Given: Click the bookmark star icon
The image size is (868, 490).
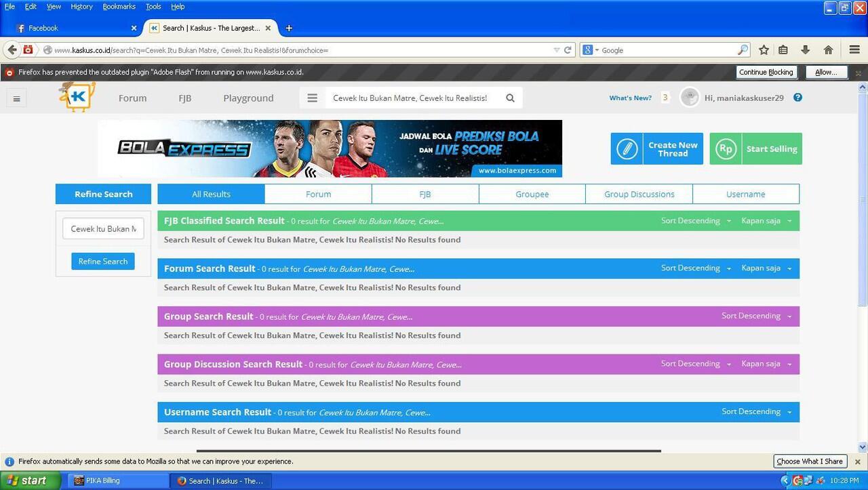Looking at the screenshot, I should [x=764, y=49].
